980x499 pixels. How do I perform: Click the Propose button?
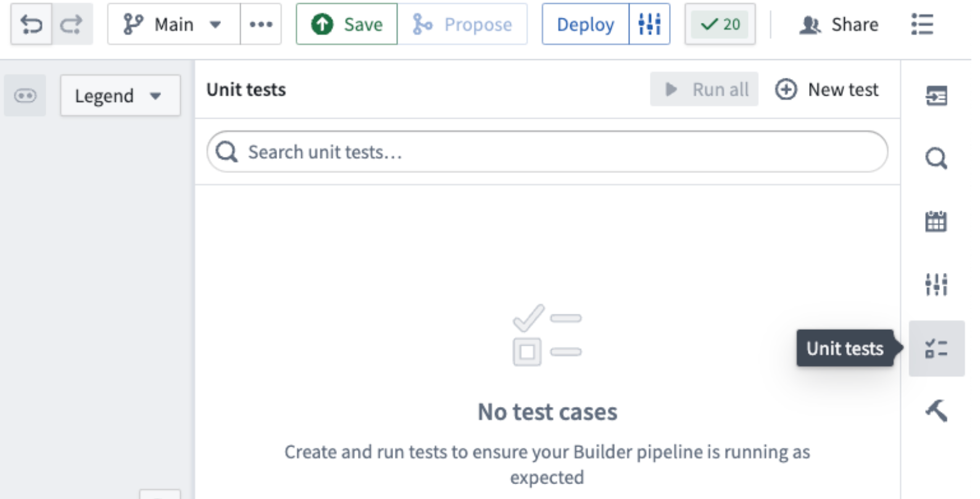tap(462, 24)
